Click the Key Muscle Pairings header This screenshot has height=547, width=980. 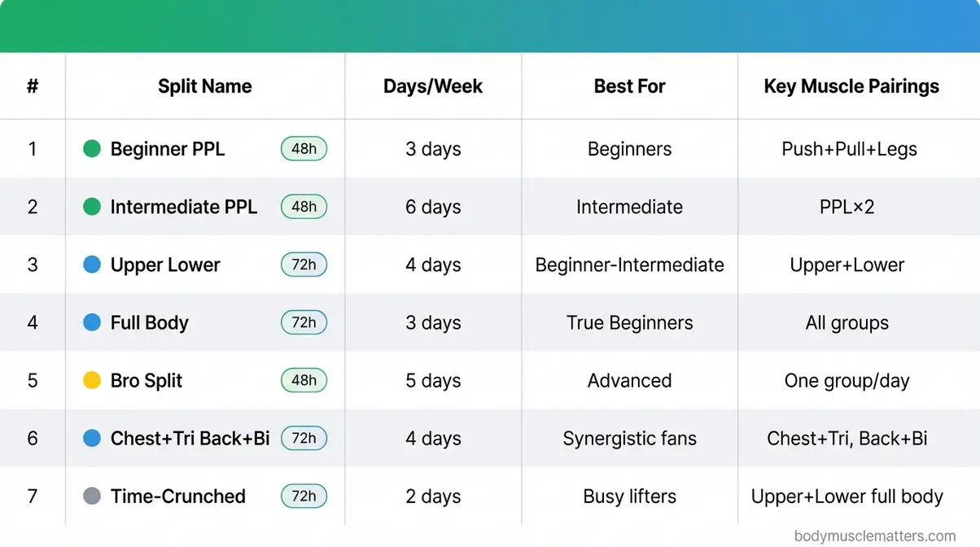tap(851, 86)
